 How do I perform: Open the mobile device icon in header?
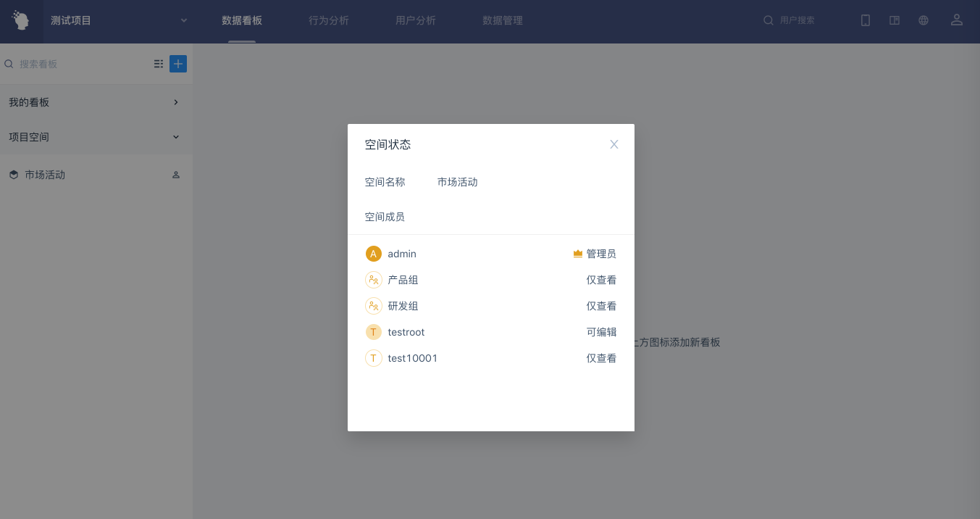click(866, 20)
